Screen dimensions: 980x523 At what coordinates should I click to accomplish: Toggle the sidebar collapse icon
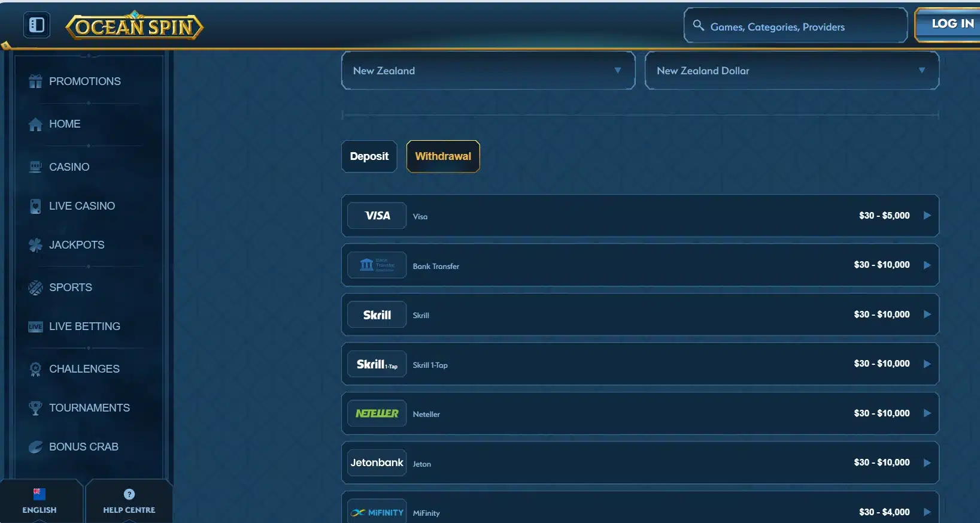tap(37, 25)
